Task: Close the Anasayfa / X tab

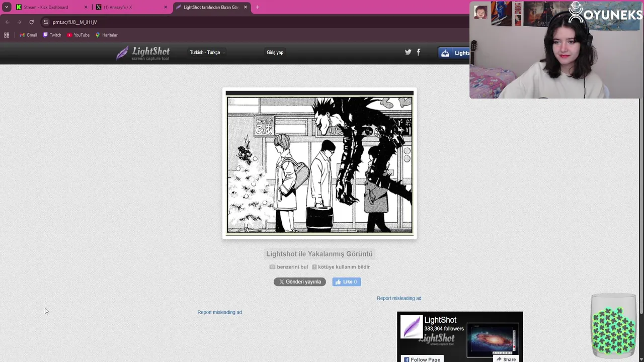Action: point(166,7)
